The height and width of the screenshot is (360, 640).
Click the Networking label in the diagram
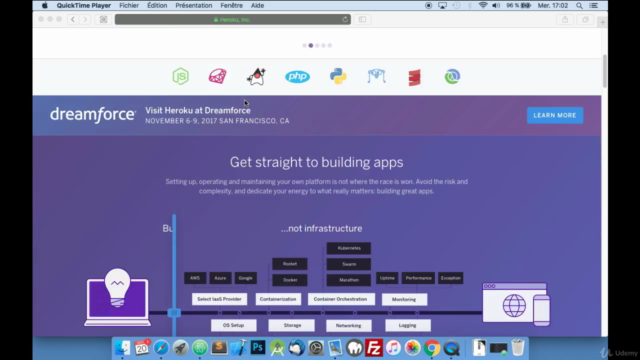click(x=349, y=326)
